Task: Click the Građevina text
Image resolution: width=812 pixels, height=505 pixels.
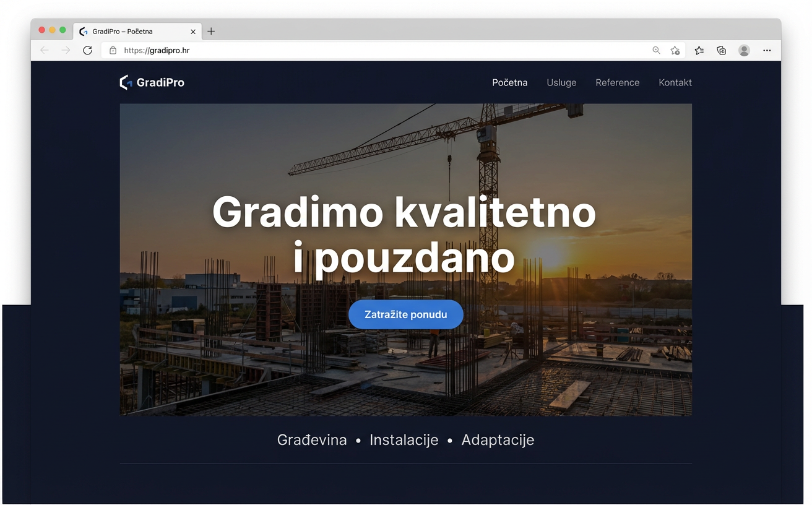Action: [312, 440]
